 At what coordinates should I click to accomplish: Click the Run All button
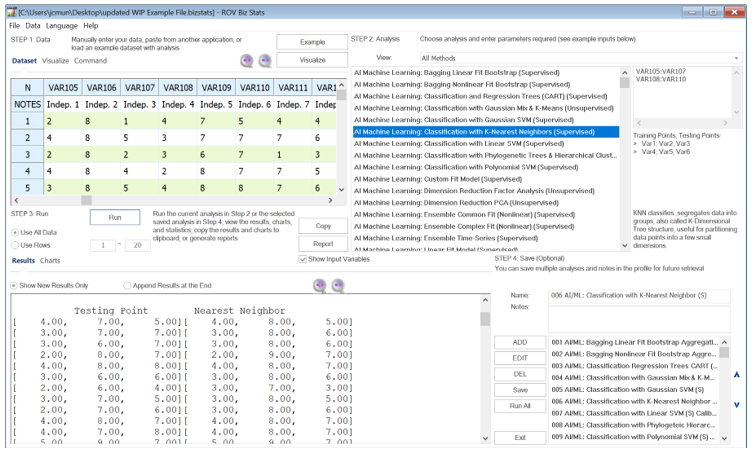click(520, 405)
